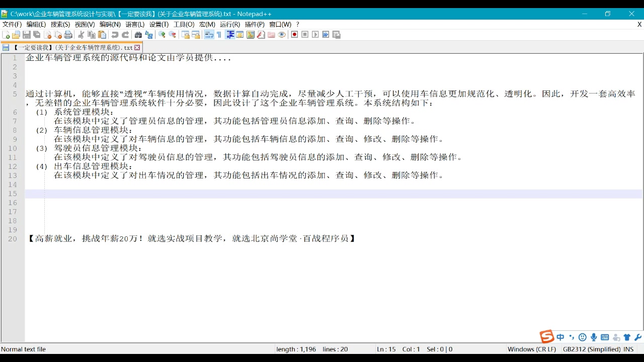
Task: Toggle the Monitoring eye icon
Action: 282,35
